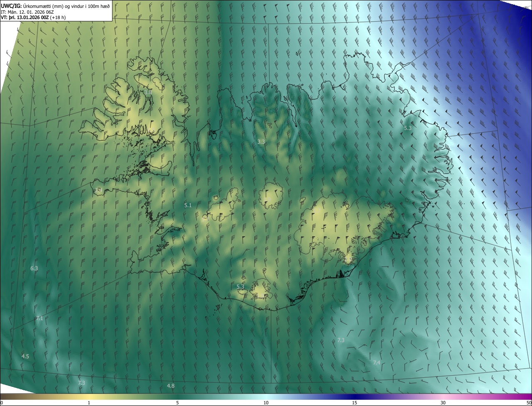Click the color scale label 5
The width and height of the screenshot is (532, 406).
tap(177, 403)
